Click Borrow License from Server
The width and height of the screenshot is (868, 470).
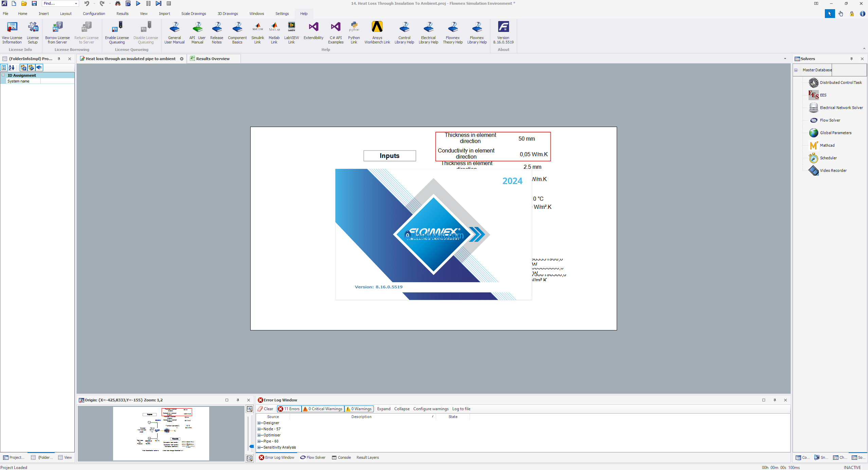click(x=57, y=33)
